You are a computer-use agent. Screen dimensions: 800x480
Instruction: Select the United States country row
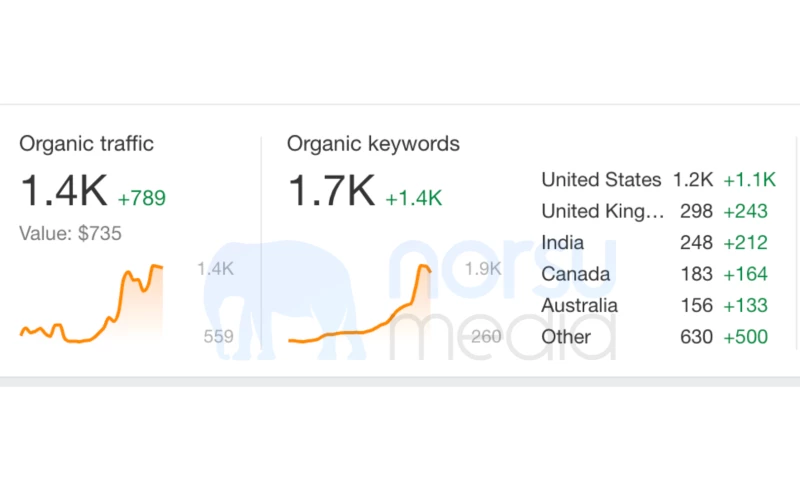(x=601, y=180)
